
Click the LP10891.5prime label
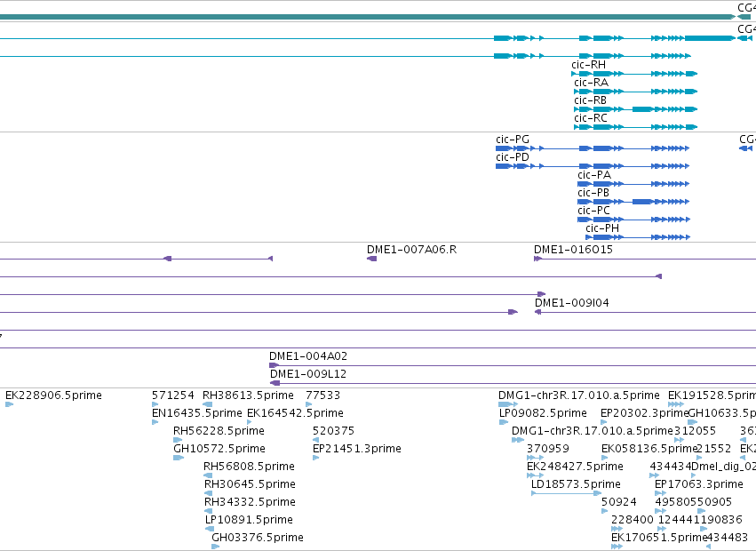pos(249,520)
